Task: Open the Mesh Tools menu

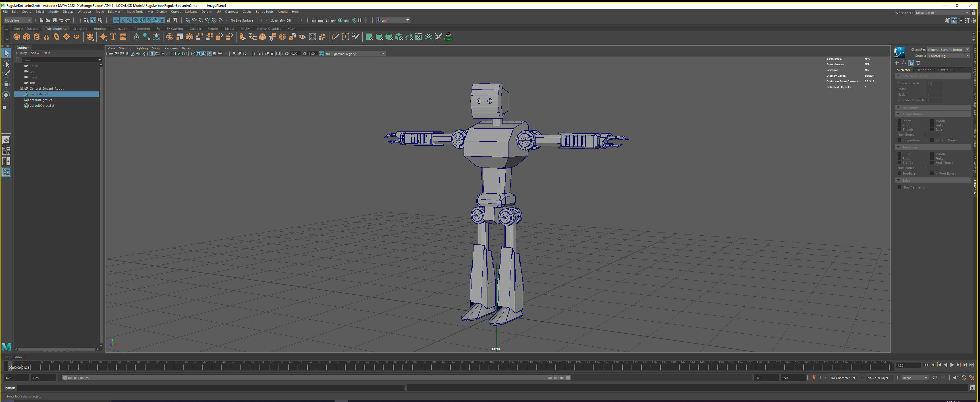Action: (x=135, y=12)
